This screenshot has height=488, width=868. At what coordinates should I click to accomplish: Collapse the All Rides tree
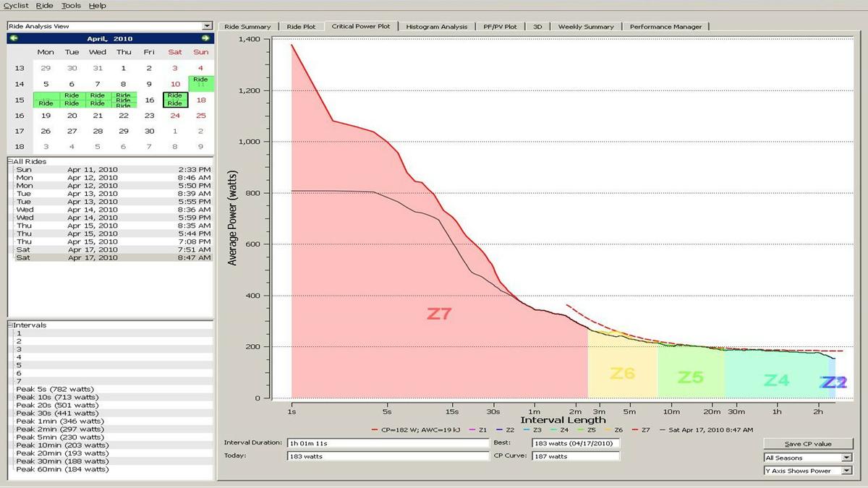point(10,161)
